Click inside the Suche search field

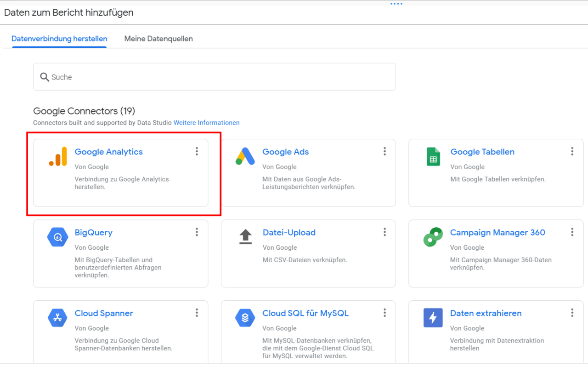point(184,77)
